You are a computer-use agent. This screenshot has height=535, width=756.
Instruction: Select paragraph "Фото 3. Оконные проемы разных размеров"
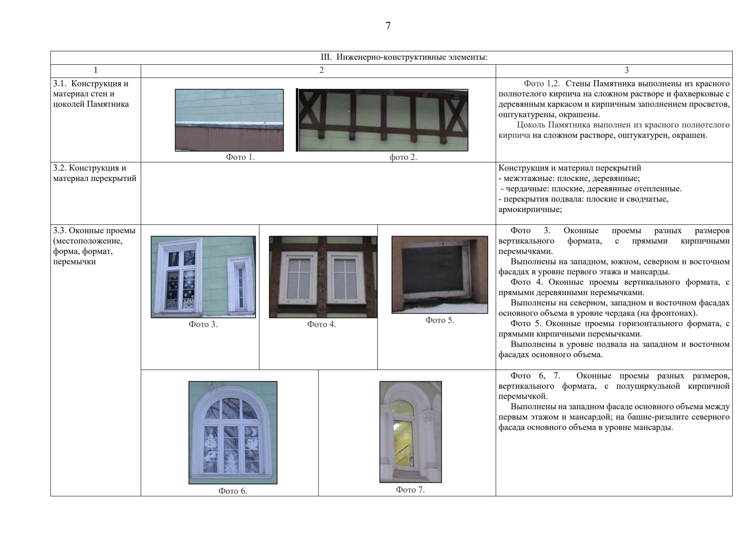click(614, 241)
